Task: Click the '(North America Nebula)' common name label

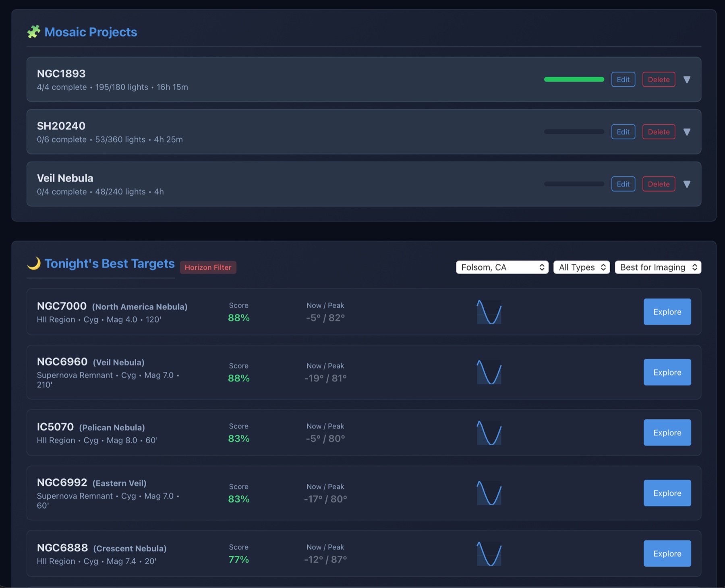Action: click(x=140, y=306)
